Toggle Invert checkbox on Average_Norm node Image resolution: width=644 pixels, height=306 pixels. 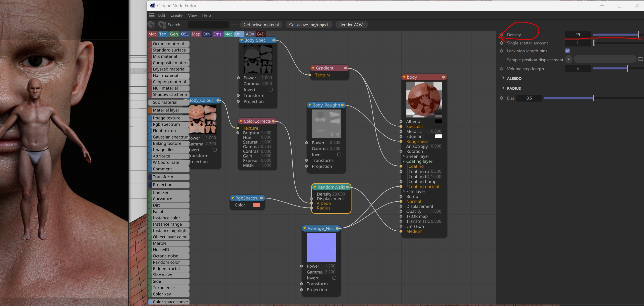334,278
